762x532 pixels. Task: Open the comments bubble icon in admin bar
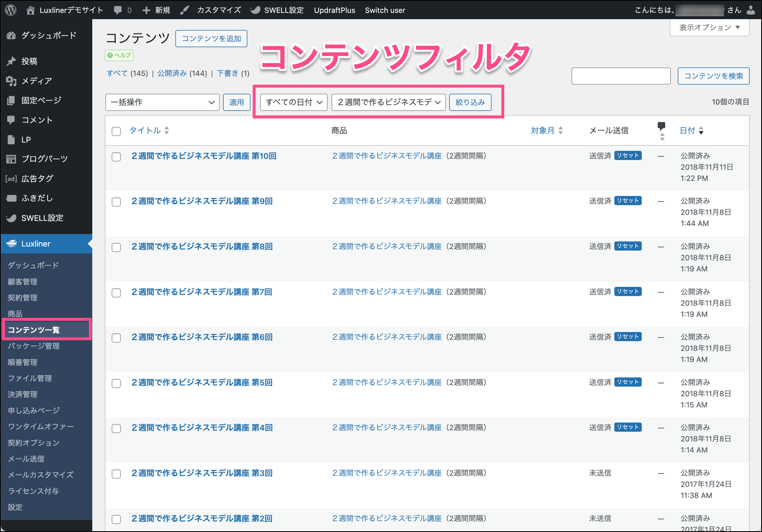point(118,10)
